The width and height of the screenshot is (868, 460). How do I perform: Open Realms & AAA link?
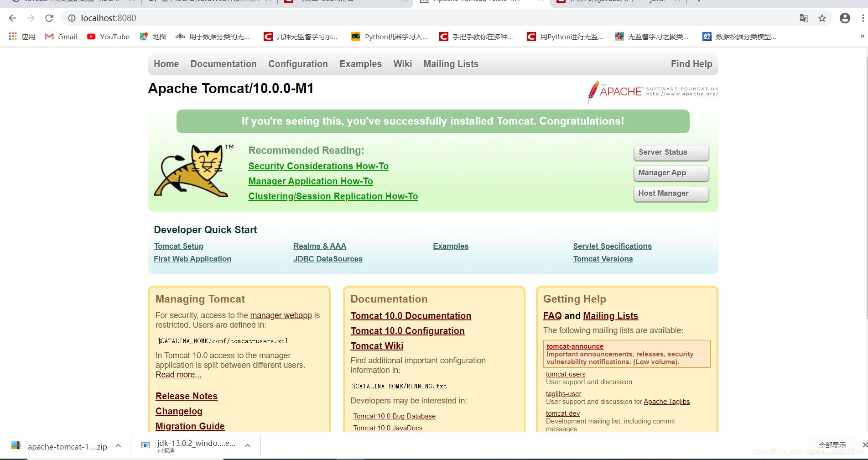coord(320,246)
